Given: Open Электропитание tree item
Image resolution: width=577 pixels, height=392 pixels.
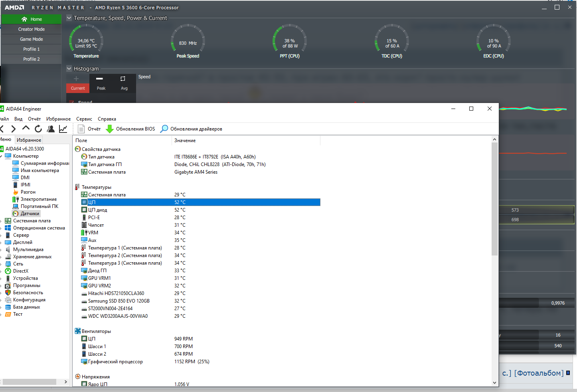Looking at the screenshot, I should click(39, 199).
